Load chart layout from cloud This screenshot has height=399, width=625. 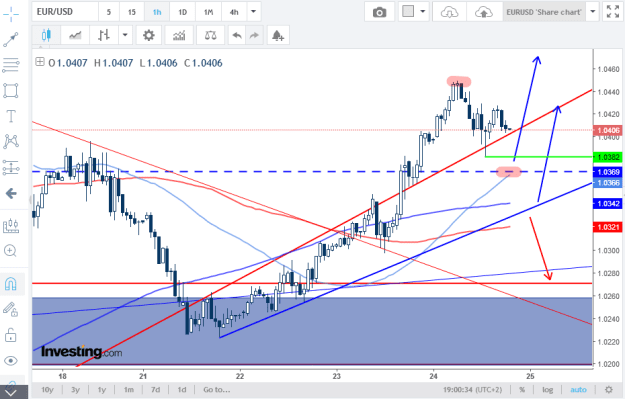[450, 12]
